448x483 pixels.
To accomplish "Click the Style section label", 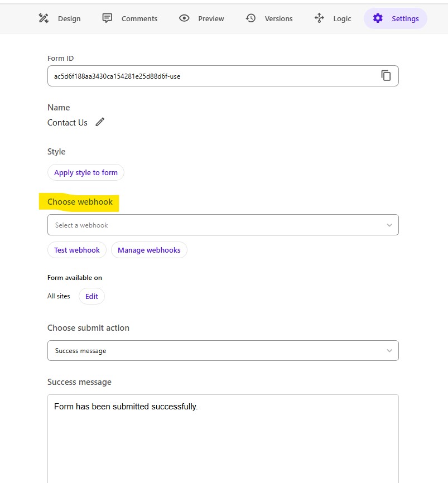I will (56, 152).
